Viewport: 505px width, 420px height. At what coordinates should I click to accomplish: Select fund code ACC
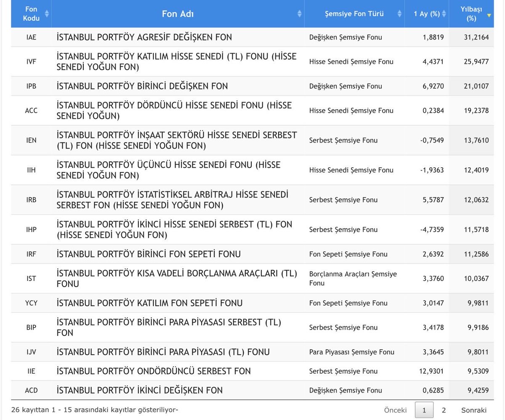31,111
